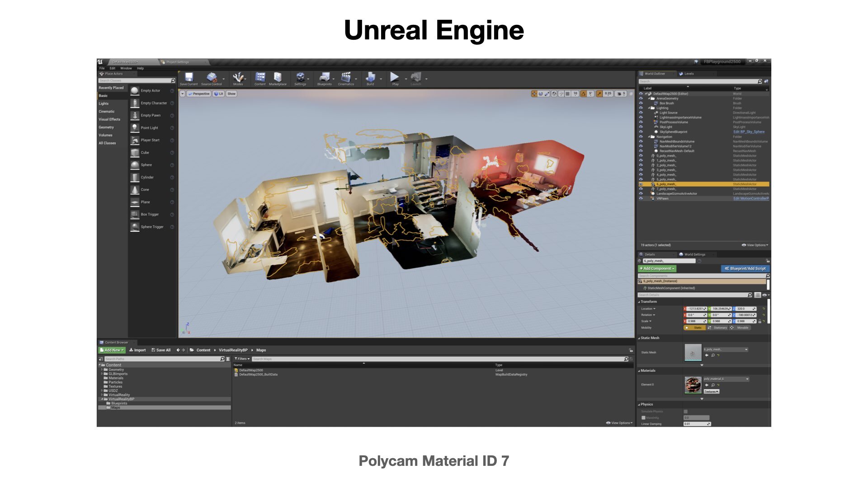Collapse the Lighting folder in outliner

[x=649, y=108]
